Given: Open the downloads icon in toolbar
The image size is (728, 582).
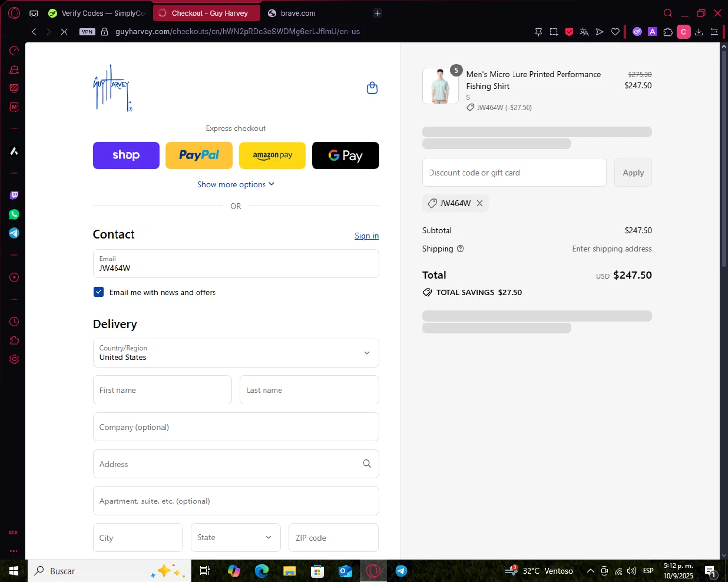Looking at the screenshot, I should tap(699, 32).
